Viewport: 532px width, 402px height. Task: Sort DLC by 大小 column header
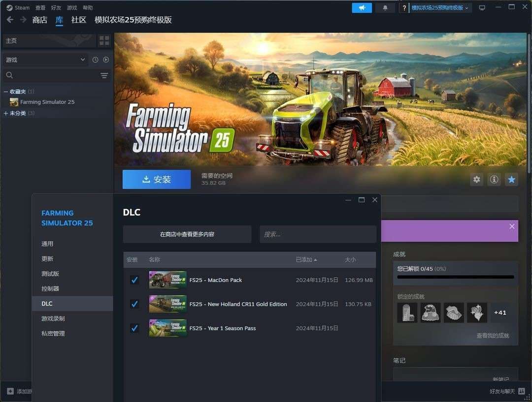tap(350, 260)
